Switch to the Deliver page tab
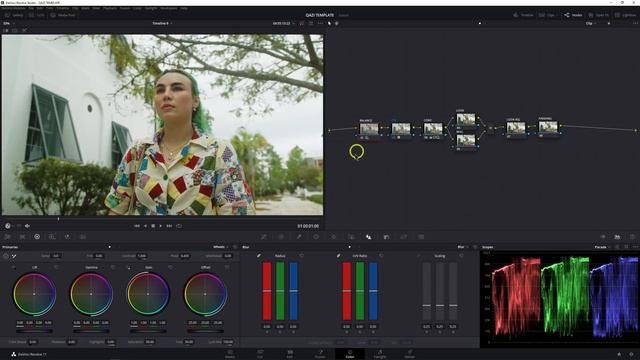The image size is (640, 360). 410,353
